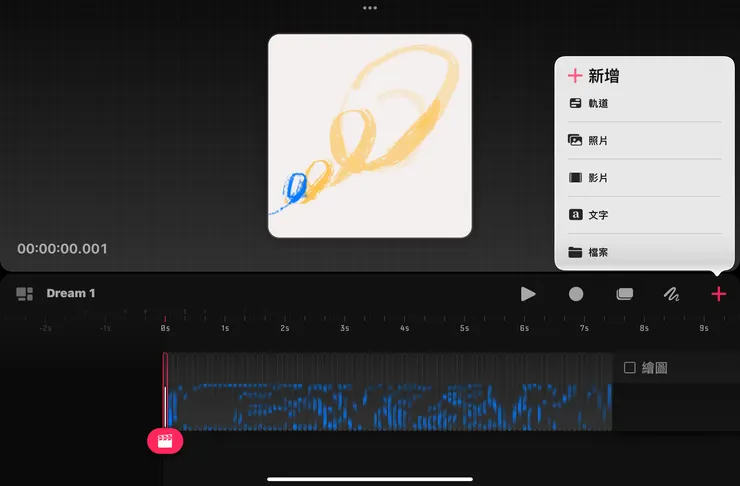
Task: Jump to the 5s mark on ruler
Action: (464, 328)
